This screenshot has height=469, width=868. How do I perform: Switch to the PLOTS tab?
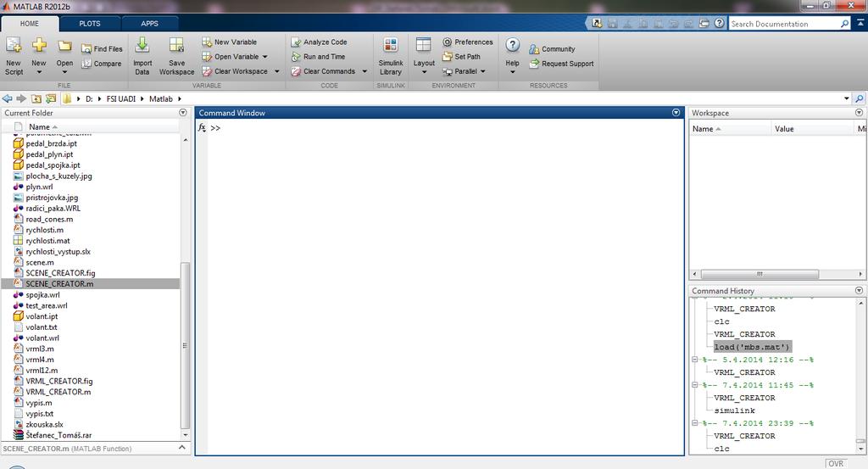tap(90, 24)
